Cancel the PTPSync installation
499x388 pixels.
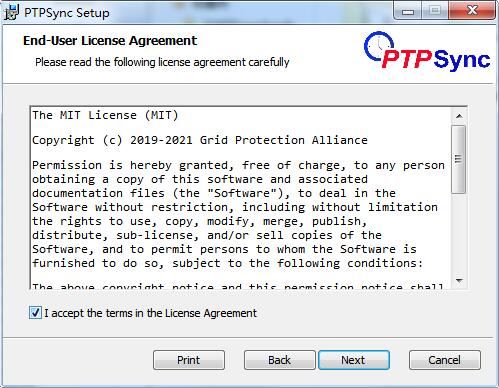445,360
